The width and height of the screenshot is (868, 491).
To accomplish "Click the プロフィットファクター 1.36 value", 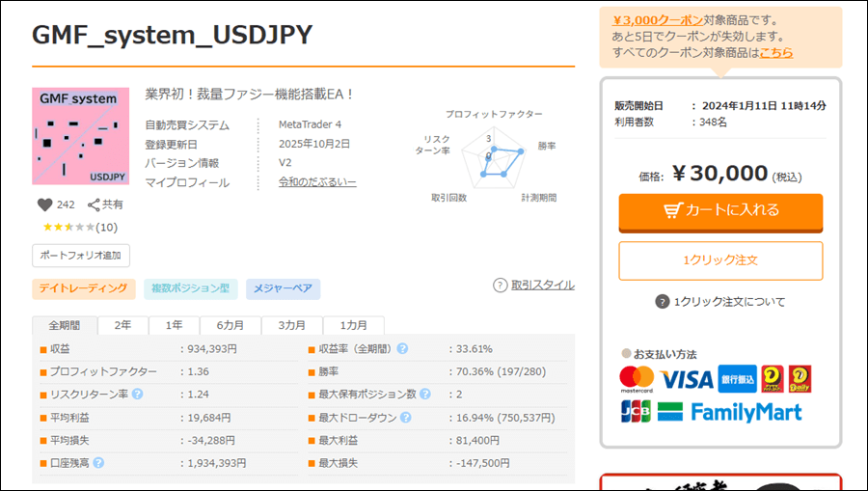I will point(198,371).
